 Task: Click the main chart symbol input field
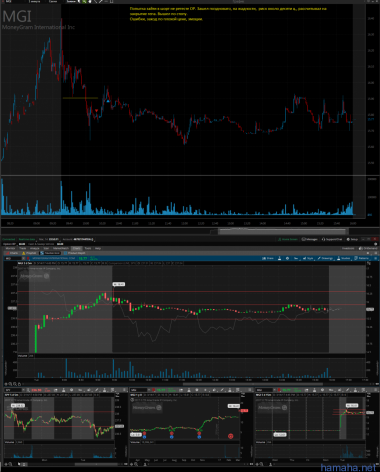coord(13,258)
